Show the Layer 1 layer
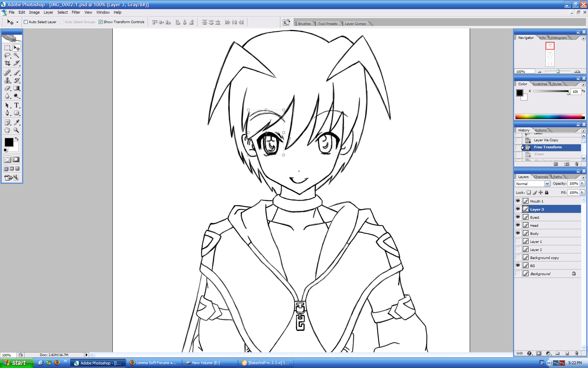 (518, 241)
